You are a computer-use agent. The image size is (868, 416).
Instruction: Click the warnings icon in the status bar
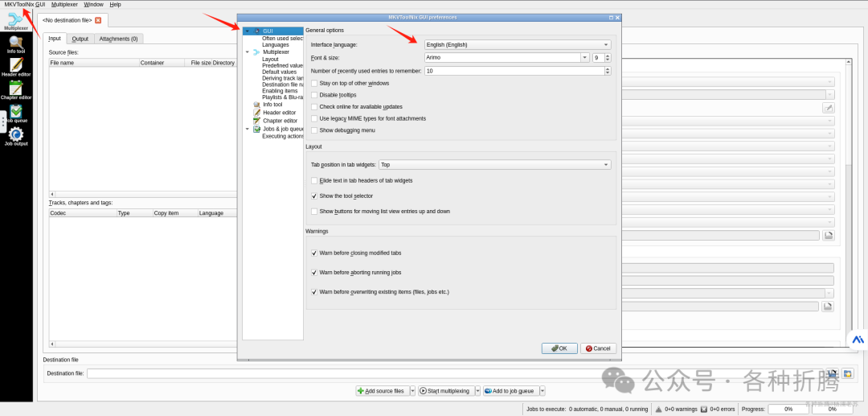(659, 410)
